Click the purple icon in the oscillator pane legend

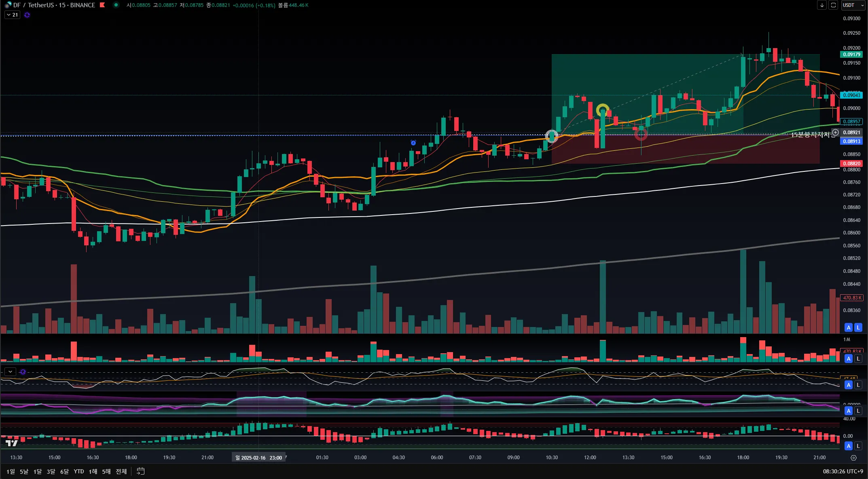pos(23,372)
